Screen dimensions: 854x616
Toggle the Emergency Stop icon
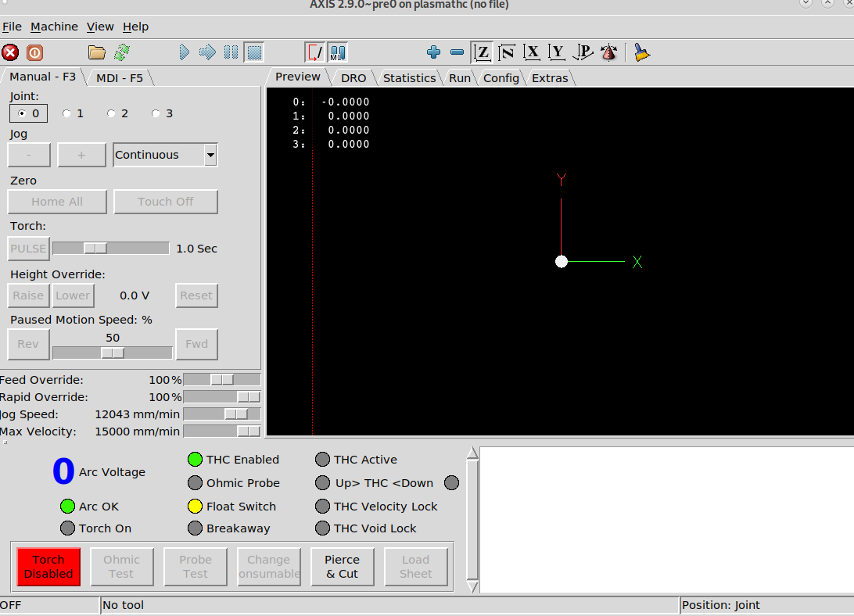point(10,53)
